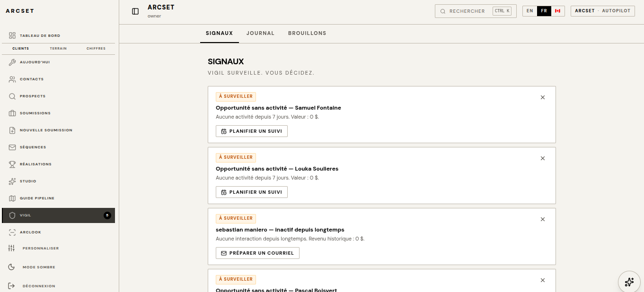Dismiss the Pascal Boisvert signal card
This screenshot has width=644, height=292.
coord(543,280)
